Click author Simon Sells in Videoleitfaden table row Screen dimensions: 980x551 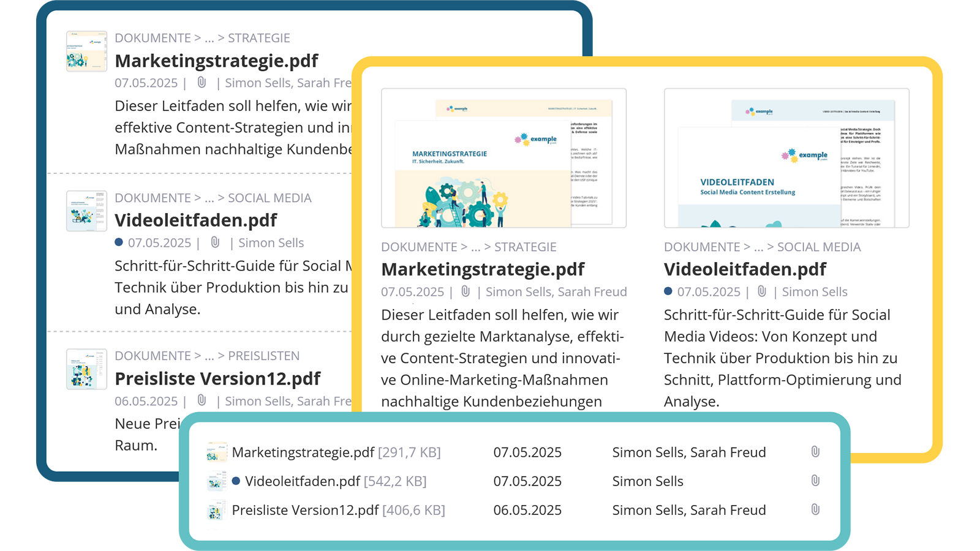tap(647, 481)
